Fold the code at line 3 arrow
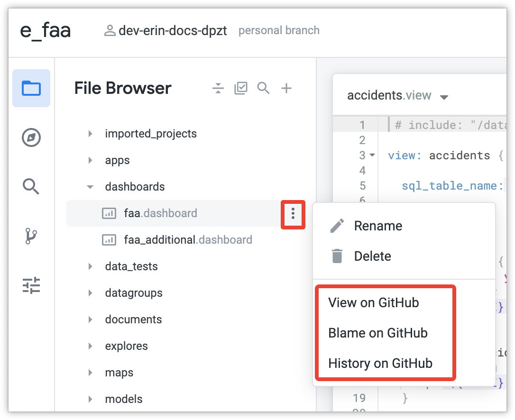The image size is (515, 420). [372, 155]
